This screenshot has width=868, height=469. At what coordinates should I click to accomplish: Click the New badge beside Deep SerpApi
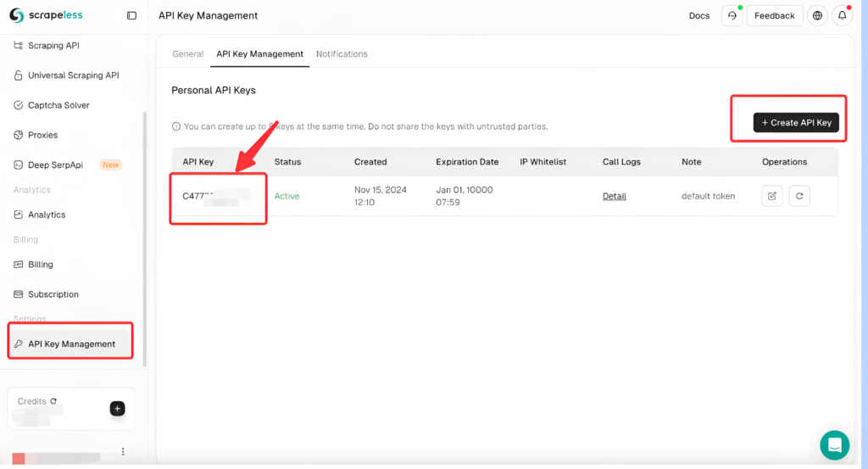click(x=111, y=165)
